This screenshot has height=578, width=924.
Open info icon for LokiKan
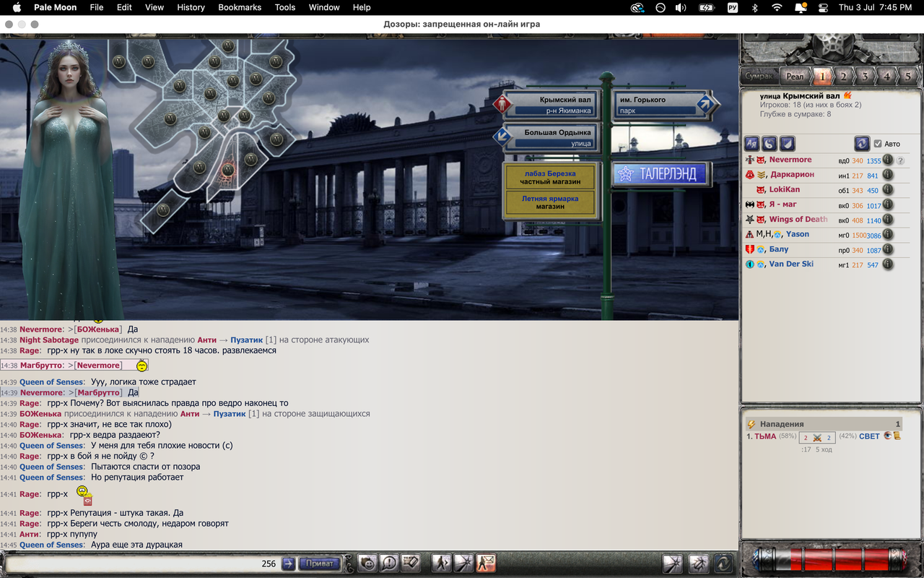tap(888, 190)
